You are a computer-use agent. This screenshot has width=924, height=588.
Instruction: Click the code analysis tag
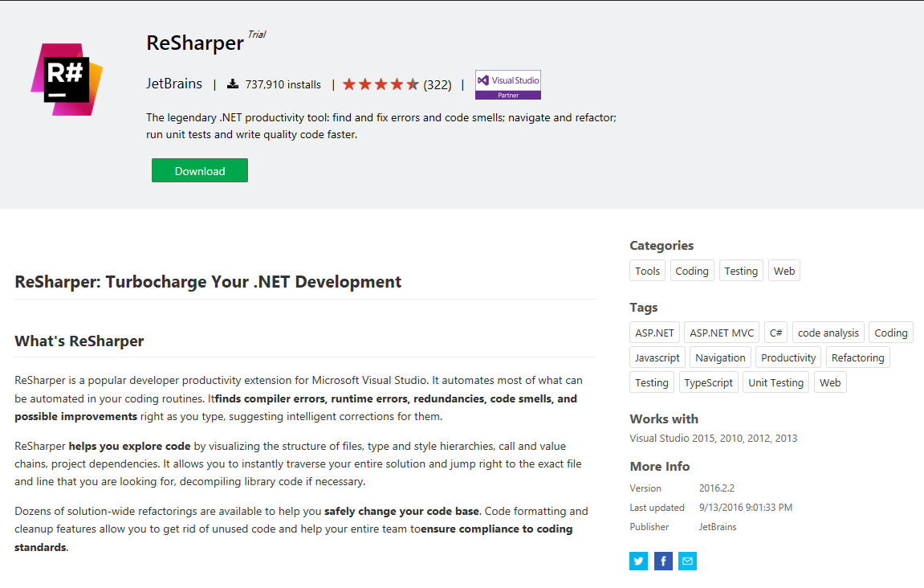(x=828, y=333)
